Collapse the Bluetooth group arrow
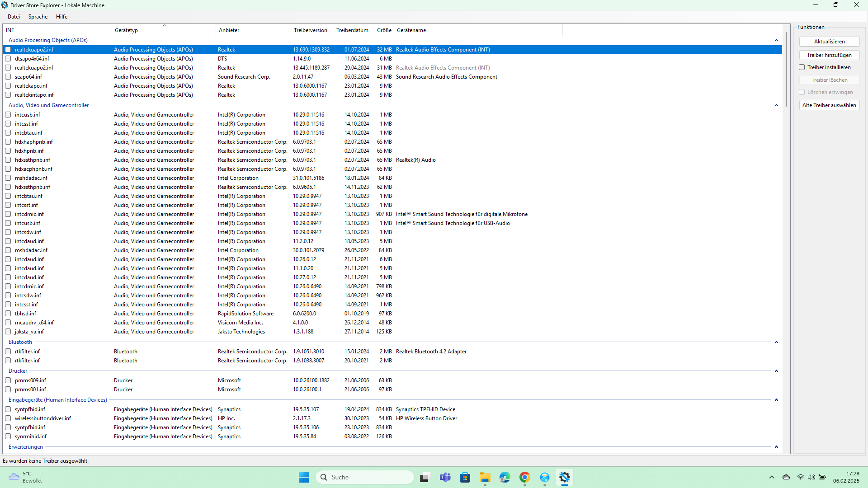This screenshot has height=488, width=868. [776, 342]
